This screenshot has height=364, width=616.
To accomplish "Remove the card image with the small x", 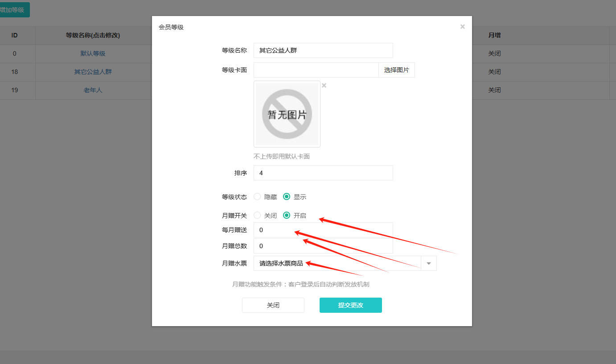I will (324, 86).
